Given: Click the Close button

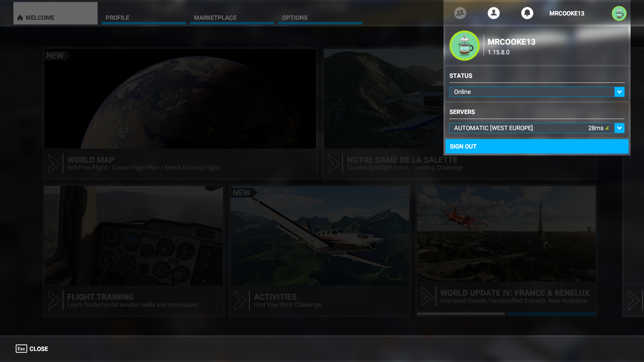Looking at the screenshot, I should coord(32,349).
